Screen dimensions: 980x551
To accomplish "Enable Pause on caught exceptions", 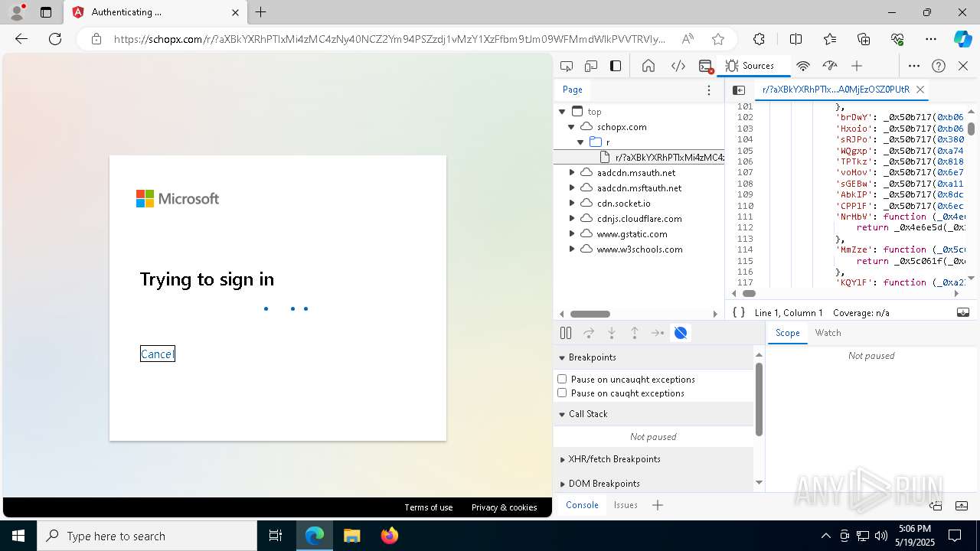I will point(562,393).
